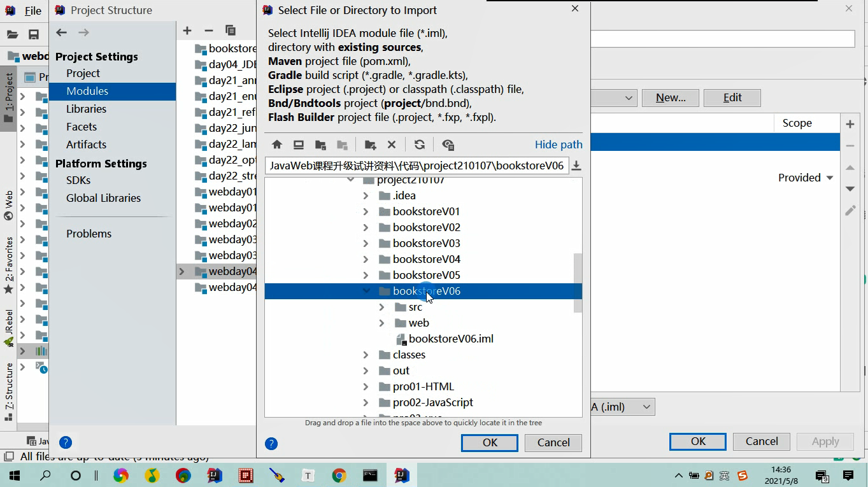Open the File menu

pyautogui.click(x=32, y=11)
